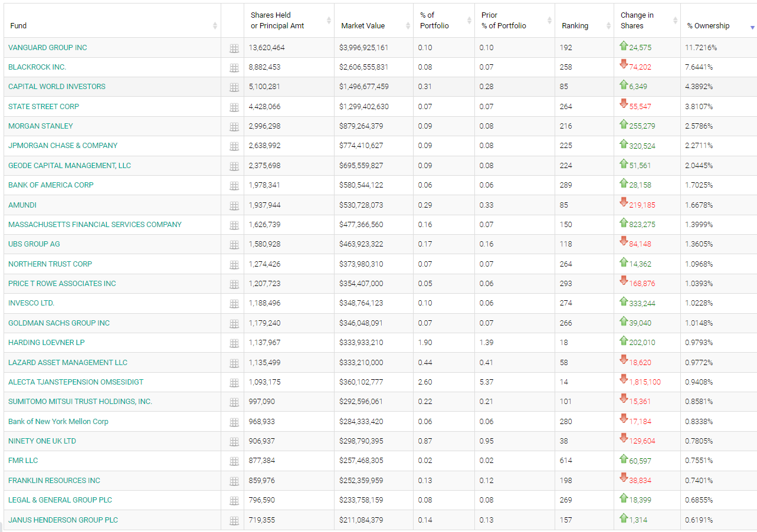
Task: Open grid icon in GEODE CAPITAL MANAGEMENT row
Action: (234, 166)
